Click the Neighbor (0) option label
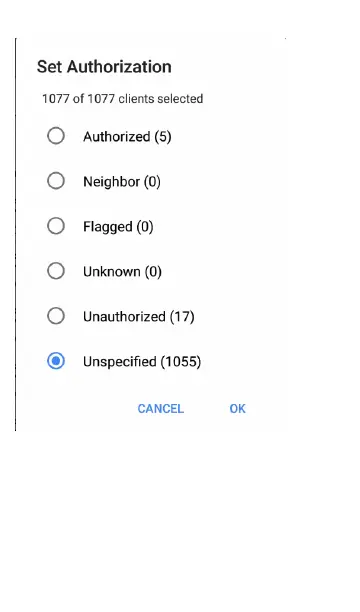 121,181
